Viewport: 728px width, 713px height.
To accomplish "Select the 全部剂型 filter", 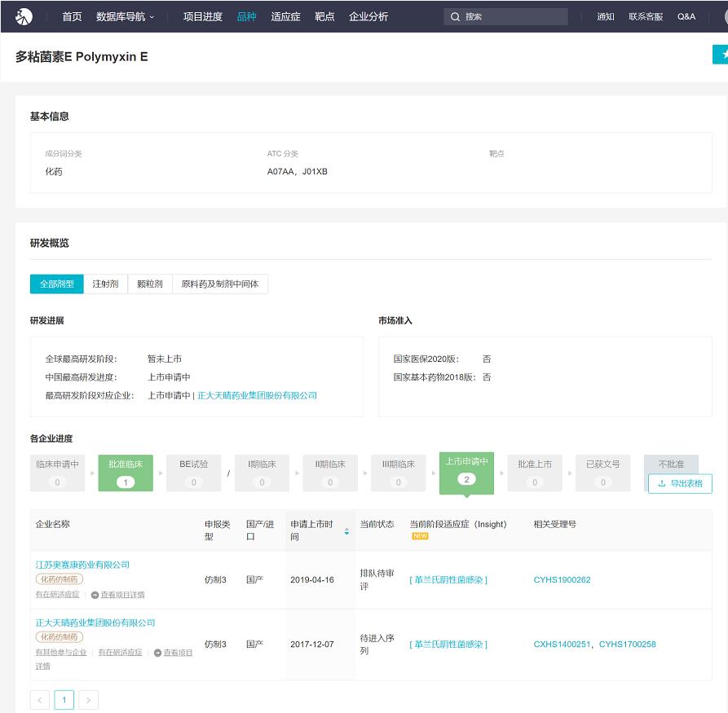I will 56,284.
